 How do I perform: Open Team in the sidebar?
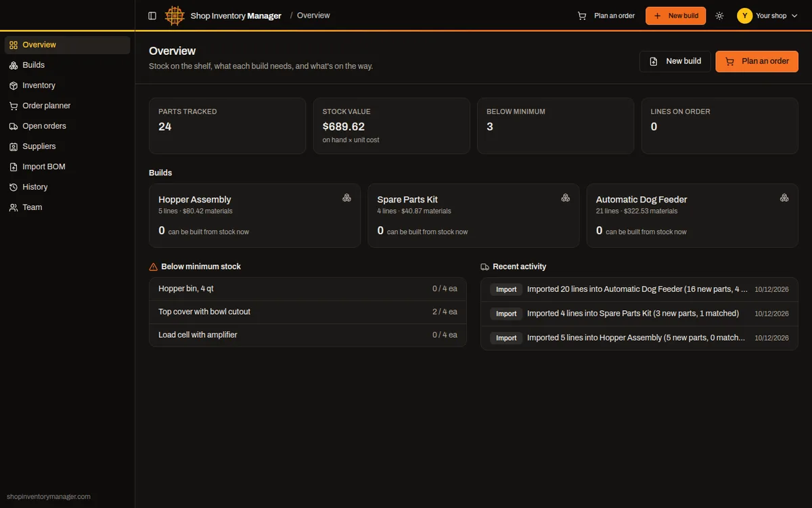[x=67, y=207]
